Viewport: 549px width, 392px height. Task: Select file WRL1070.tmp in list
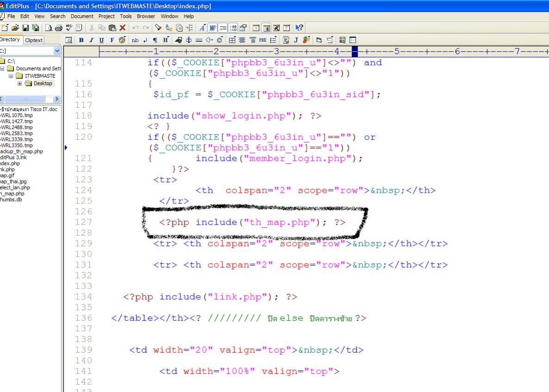[17, 115]
